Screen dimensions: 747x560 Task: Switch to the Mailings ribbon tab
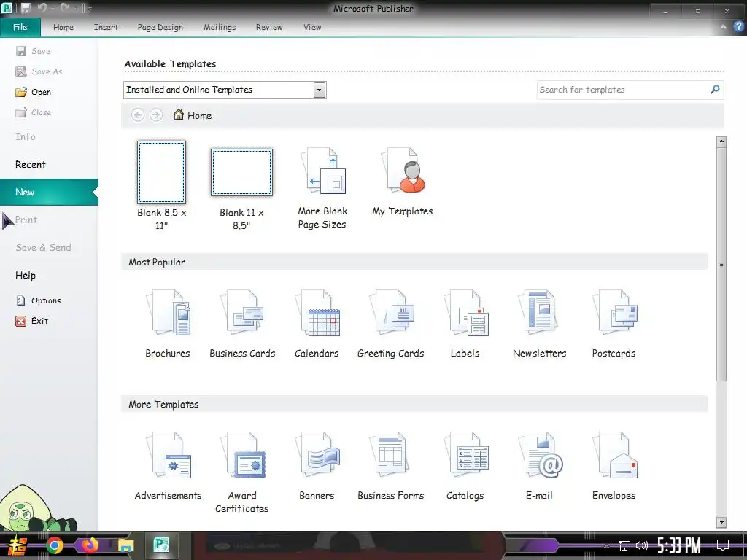click(220, 27)
